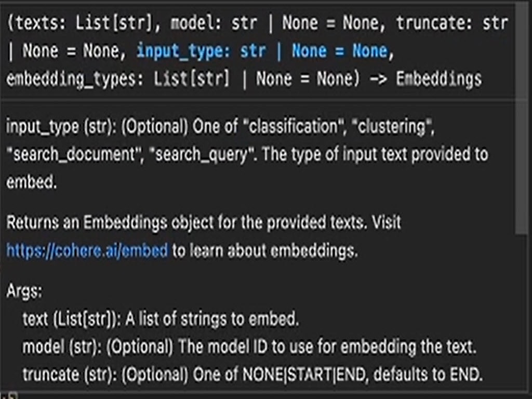The image size is (532, 399).
Task: Click the "clustering" option text
Action: coord(393,127)
